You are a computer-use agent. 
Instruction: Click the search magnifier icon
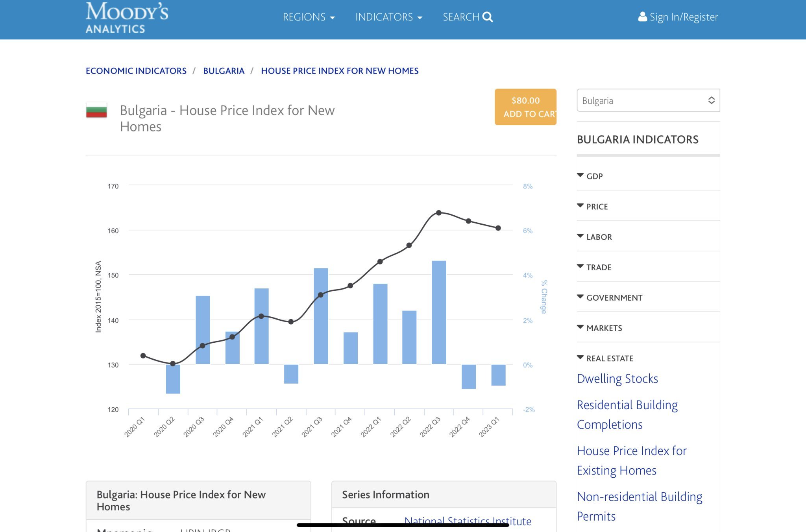coord(488,17)
